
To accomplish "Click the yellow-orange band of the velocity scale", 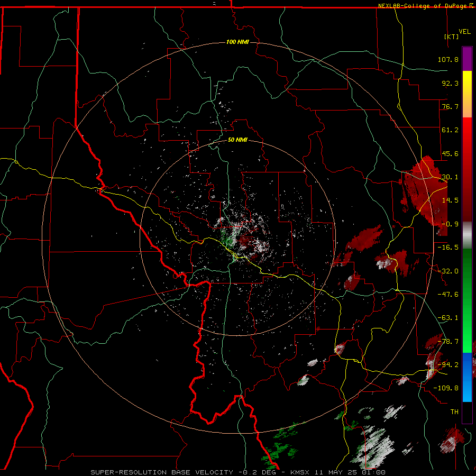I will (x=467, y=94).
